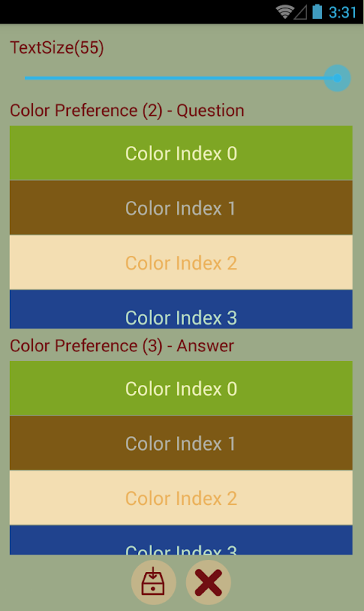Select green Color Index 0 under Answer
Screen dimensions: 364x611
click(181, 389)
